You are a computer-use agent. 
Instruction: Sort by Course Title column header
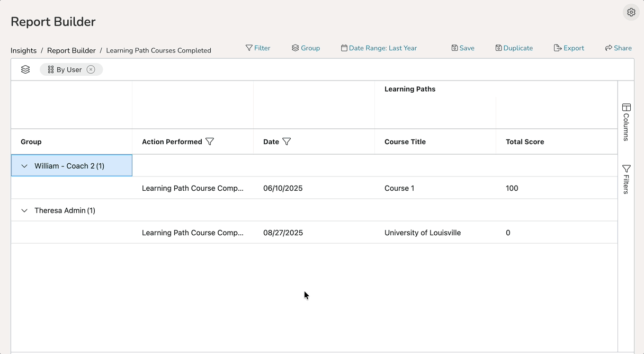(x=405, y=141)
